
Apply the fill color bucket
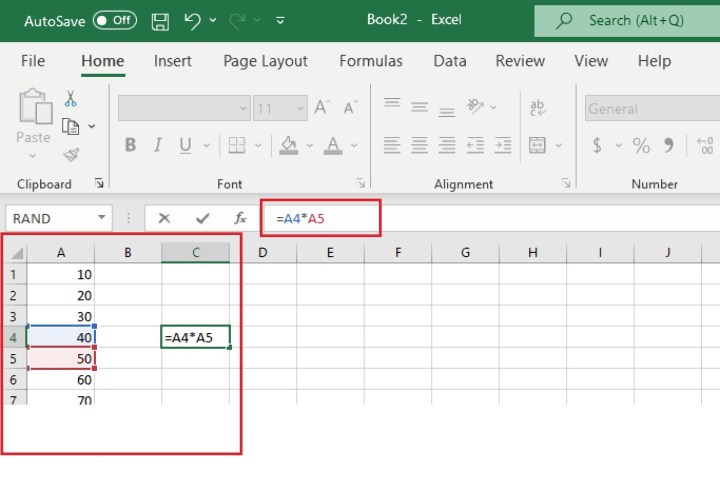point(289,146)
